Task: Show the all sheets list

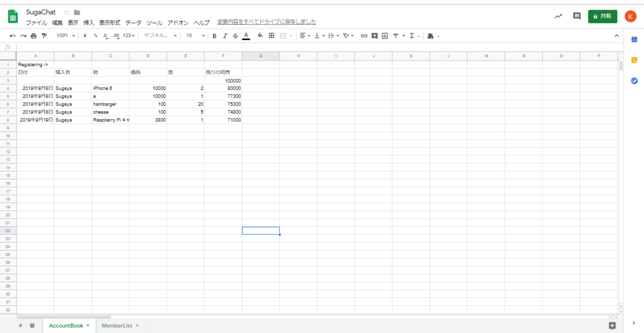Action: pyautogui.click(x=32, y=325)
